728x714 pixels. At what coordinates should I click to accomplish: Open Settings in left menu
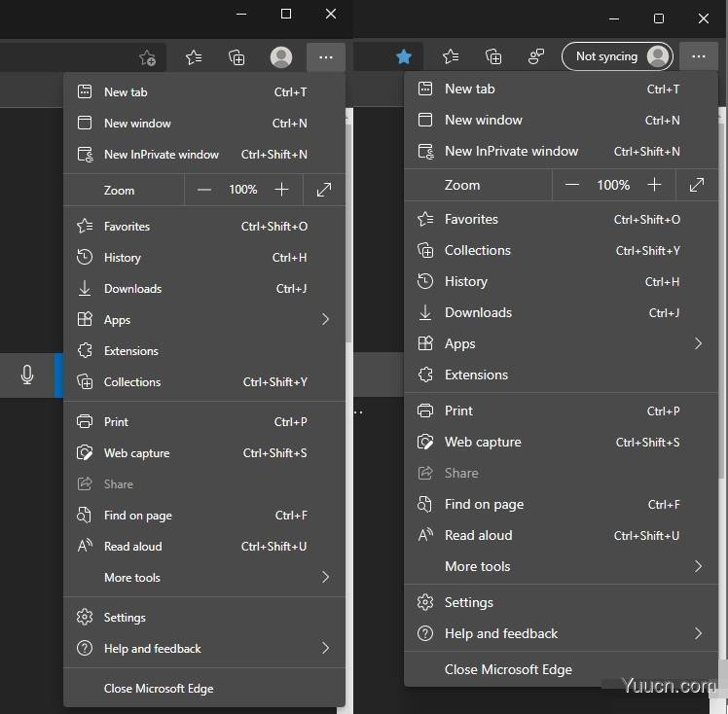204,617
